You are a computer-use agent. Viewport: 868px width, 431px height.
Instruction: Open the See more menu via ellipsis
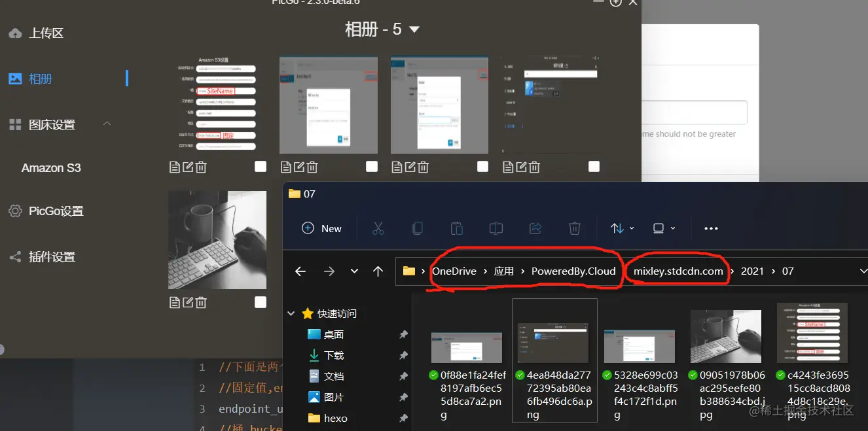tap(711, 228)
